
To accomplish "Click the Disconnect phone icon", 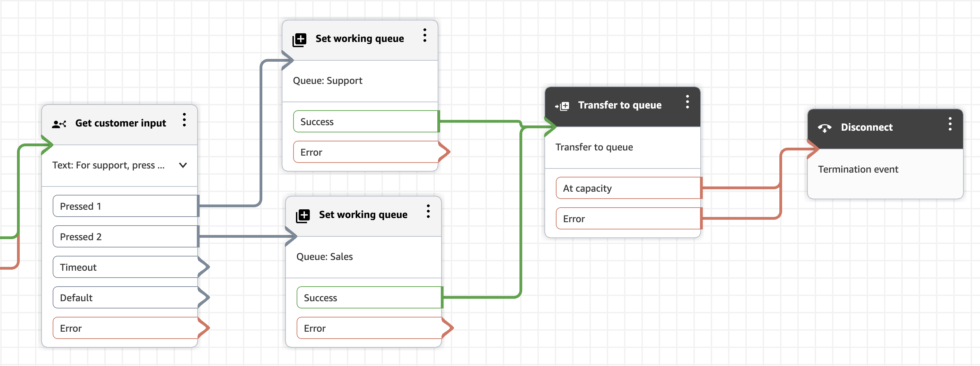I will coord(824,128).
